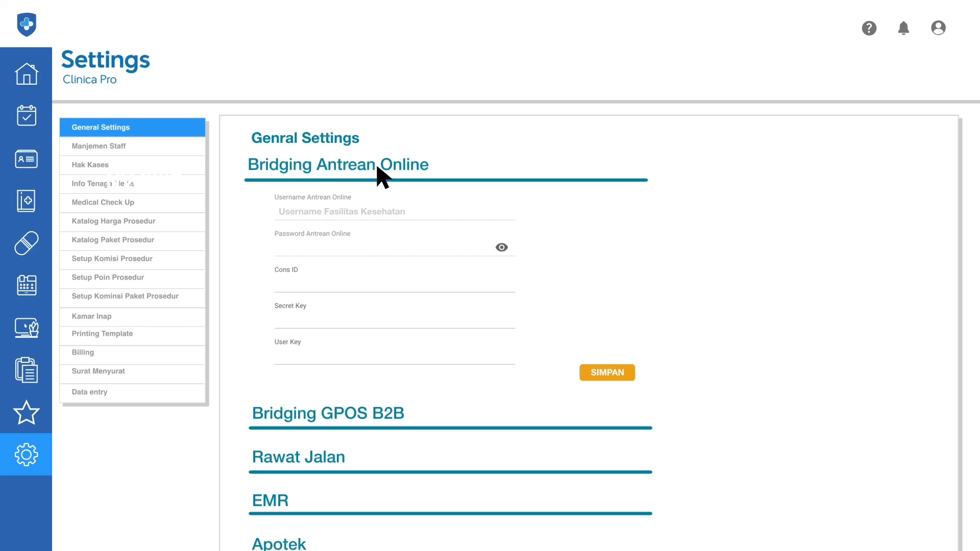The height and width of the screenshot is (551, 980).
Task: Expand the Bridging GPOS B2B section
Action: tap(328, 413)
